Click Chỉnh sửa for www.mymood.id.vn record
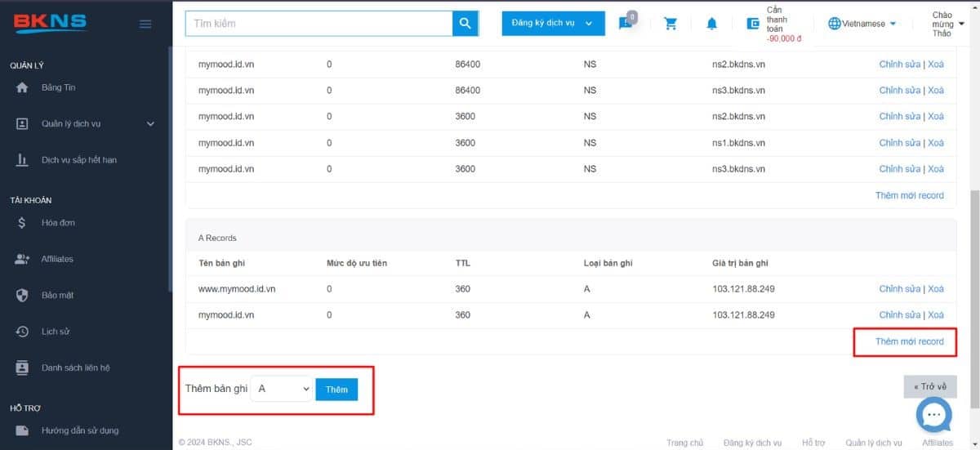980x450 pixels. [x=899, y=289]
